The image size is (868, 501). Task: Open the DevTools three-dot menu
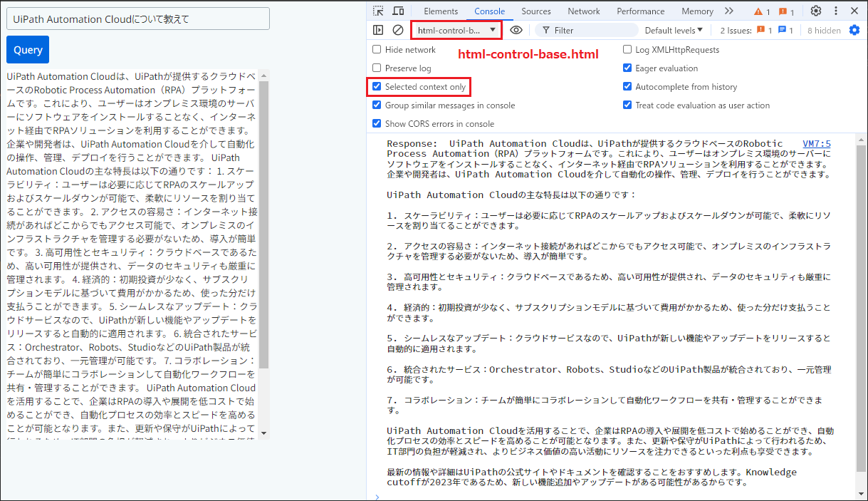[x=835, y=11]
